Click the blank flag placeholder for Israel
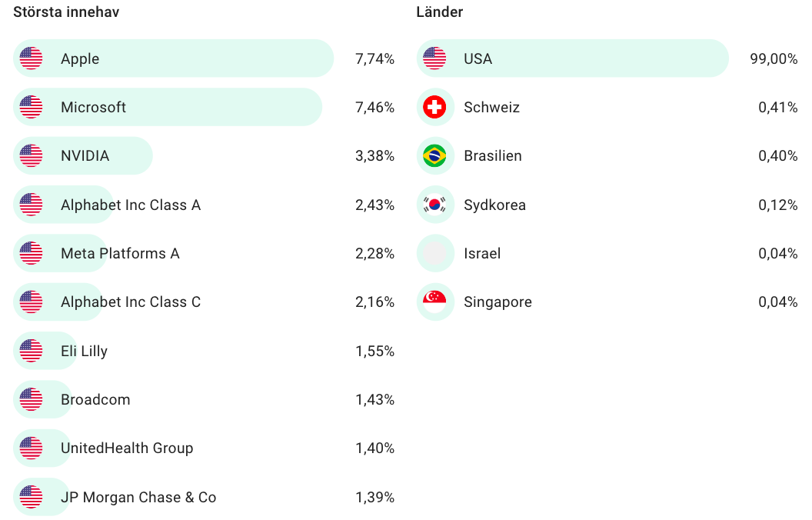This screenshot has width=812, height=520. (x=434, y=254)
